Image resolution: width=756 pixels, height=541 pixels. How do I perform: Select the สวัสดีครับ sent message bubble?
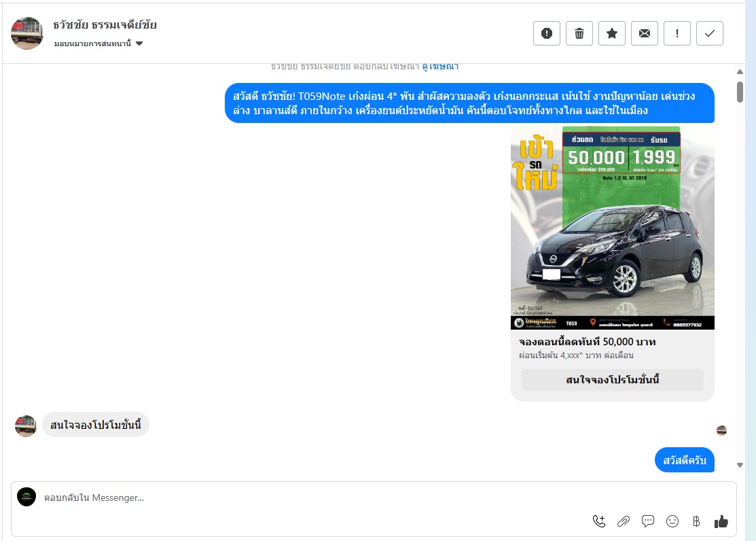pos(684,460)
